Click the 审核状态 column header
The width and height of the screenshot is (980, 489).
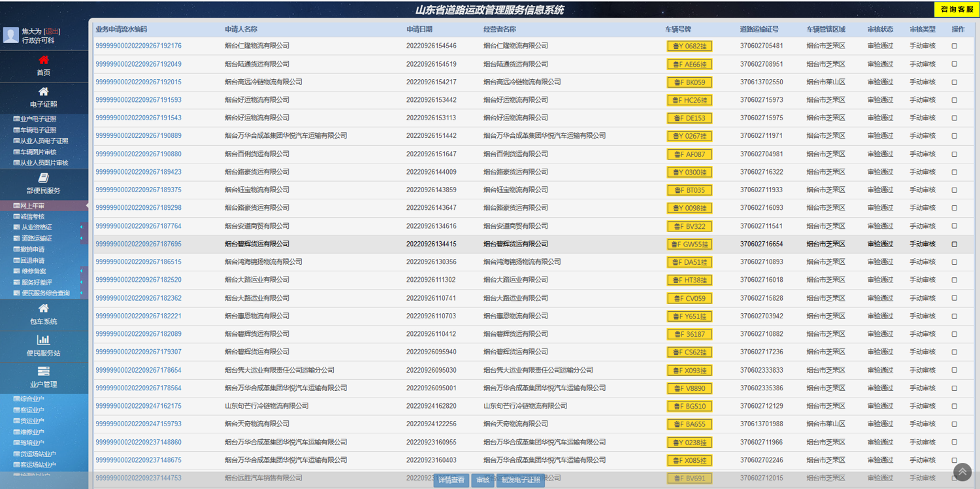pyautogui.click(x=880, y=29)
